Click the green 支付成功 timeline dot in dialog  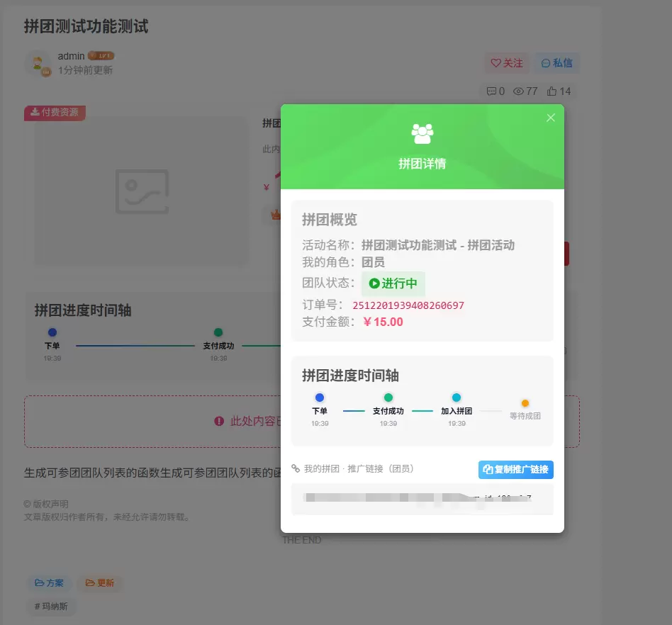pos(388,397)
